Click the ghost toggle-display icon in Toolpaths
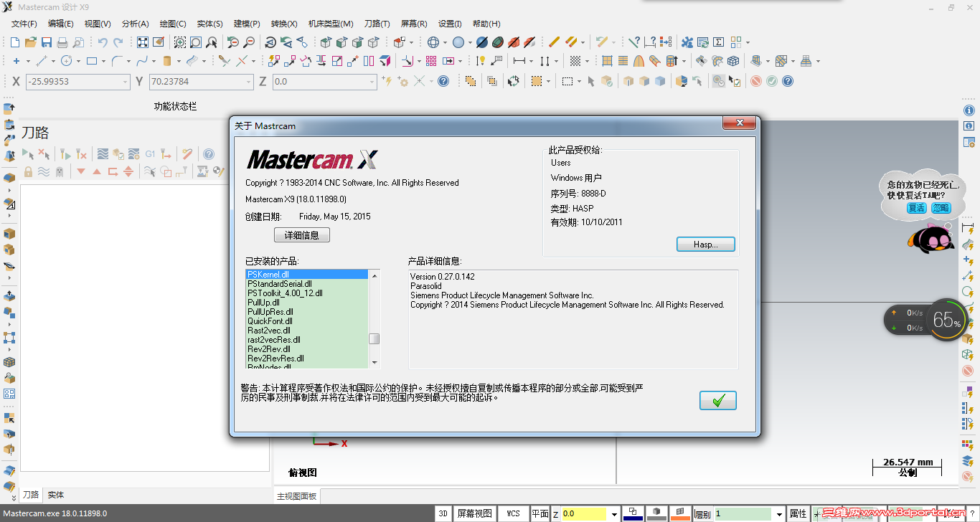This screenshot has width=980, height=522. tap(60, 171)
